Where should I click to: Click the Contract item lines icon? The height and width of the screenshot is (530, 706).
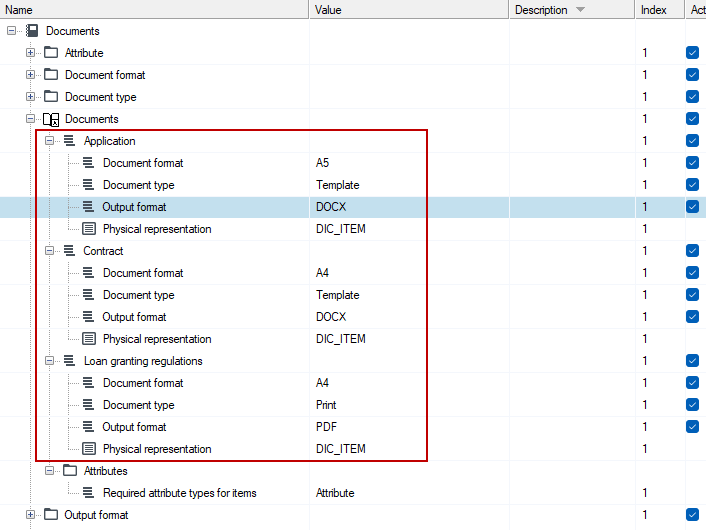pyautogui.click(x=69, y=250)
